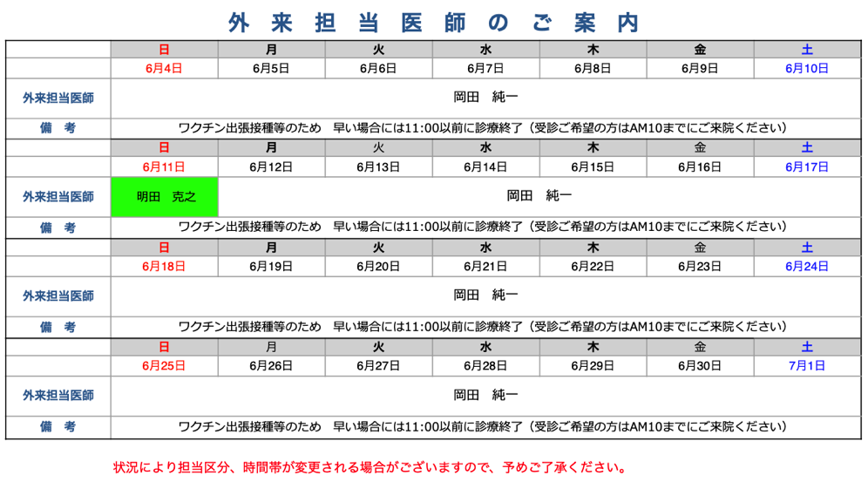
Task: Select the 6月10日 date cell
Action: [x=807, y=69]
